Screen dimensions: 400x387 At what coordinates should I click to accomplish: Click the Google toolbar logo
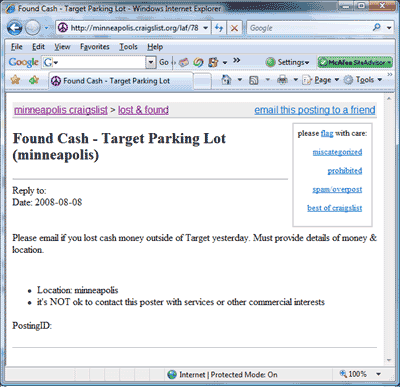(x=23, y=62)
